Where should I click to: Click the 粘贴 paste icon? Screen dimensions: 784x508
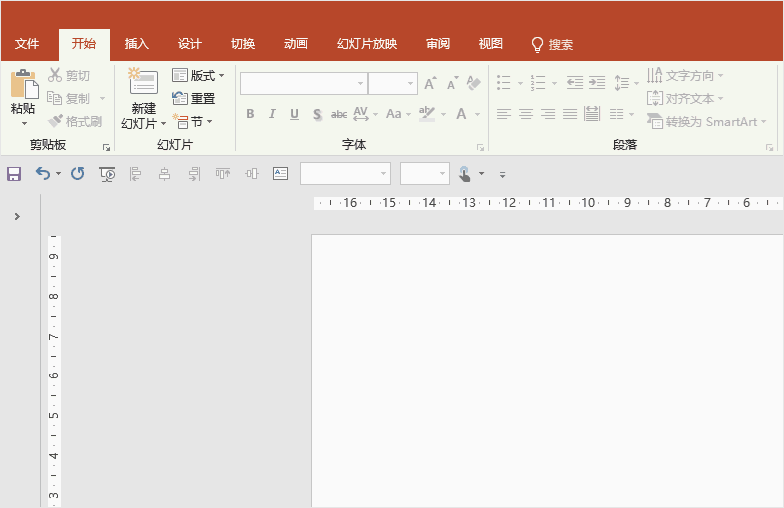tap(24, 84)
